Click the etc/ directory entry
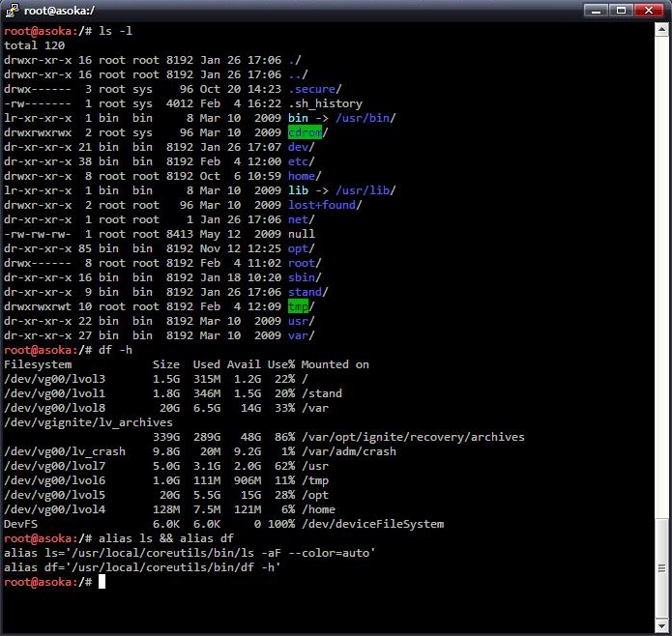This screenshot has height=636, width=672. point(302,161)
